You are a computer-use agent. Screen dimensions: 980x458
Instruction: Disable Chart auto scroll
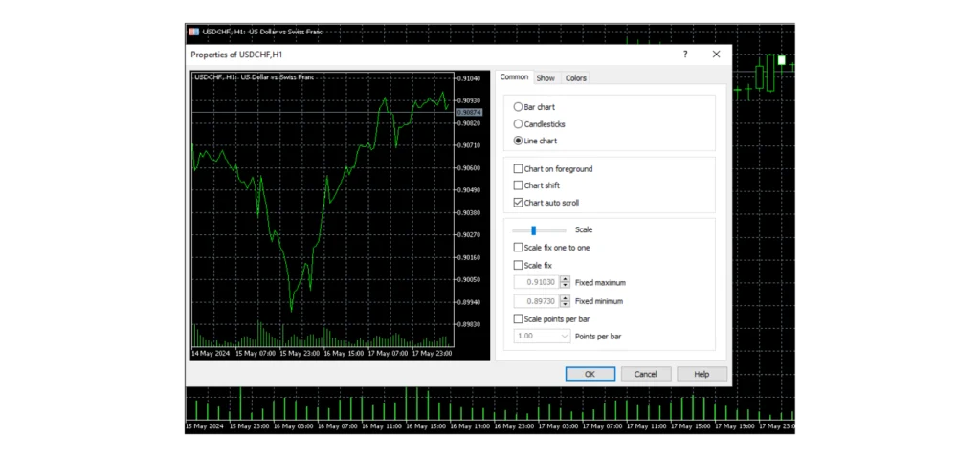coord(519,203)
